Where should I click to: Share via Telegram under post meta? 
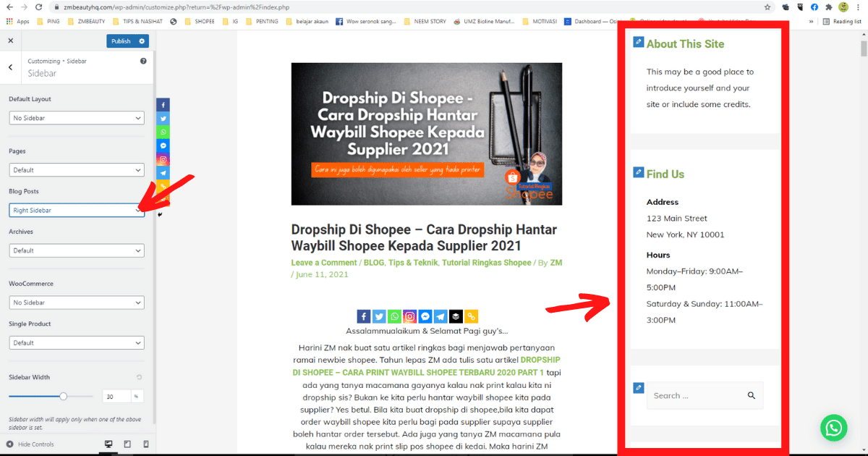tap(441, 316)
